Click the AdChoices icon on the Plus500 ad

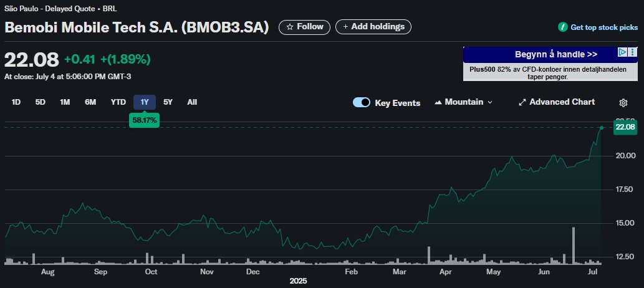(x=623, y=52)
